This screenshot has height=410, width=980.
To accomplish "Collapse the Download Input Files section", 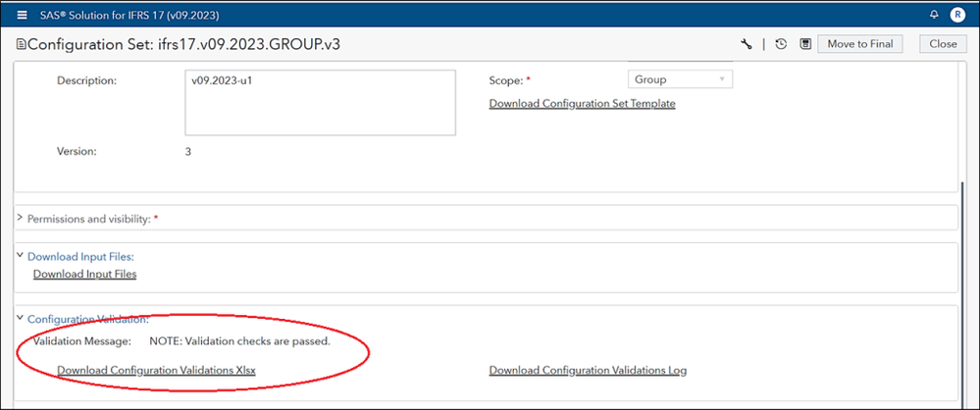I will coord(21,256).
